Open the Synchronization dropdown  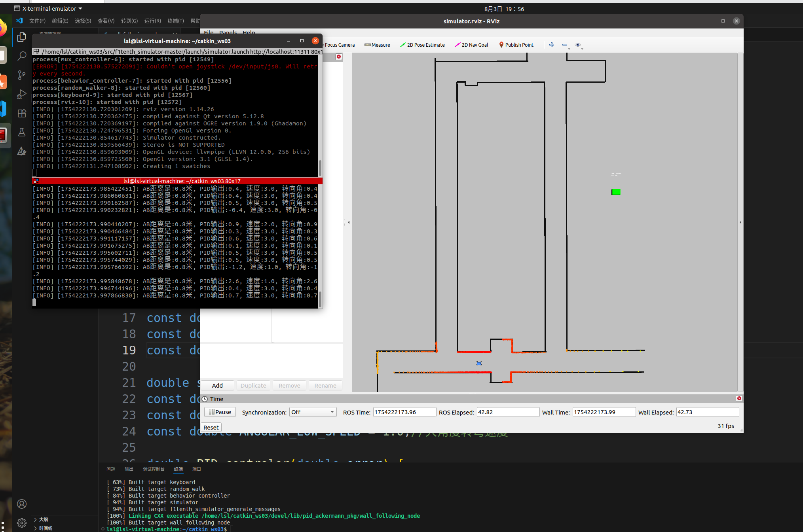coord(313,412)
